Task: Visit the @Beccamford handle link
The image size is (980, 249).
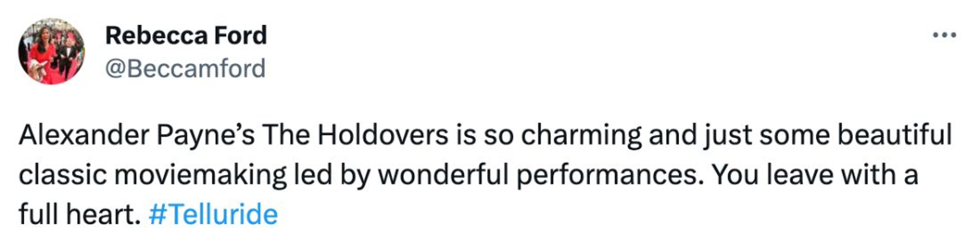Action: (185, 69)
